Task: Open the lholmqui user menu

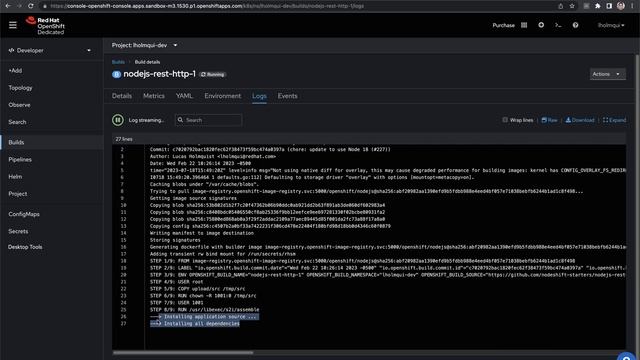Action: click(x=611, y=25)
